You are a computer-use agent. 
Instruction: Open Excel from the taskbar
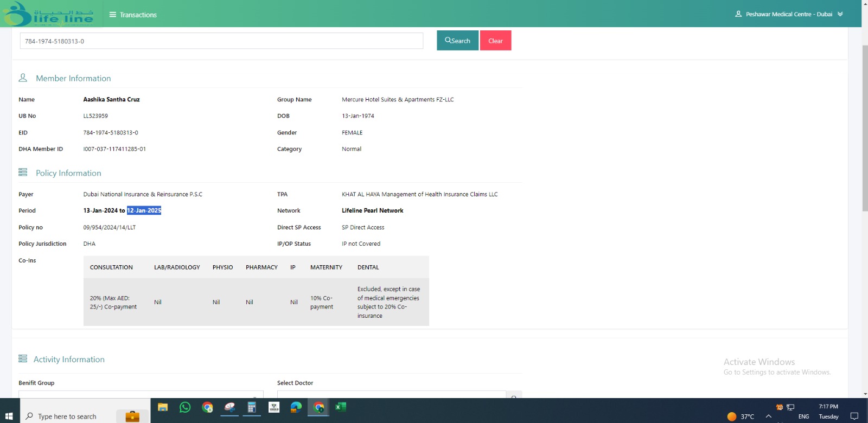(341, 407)
